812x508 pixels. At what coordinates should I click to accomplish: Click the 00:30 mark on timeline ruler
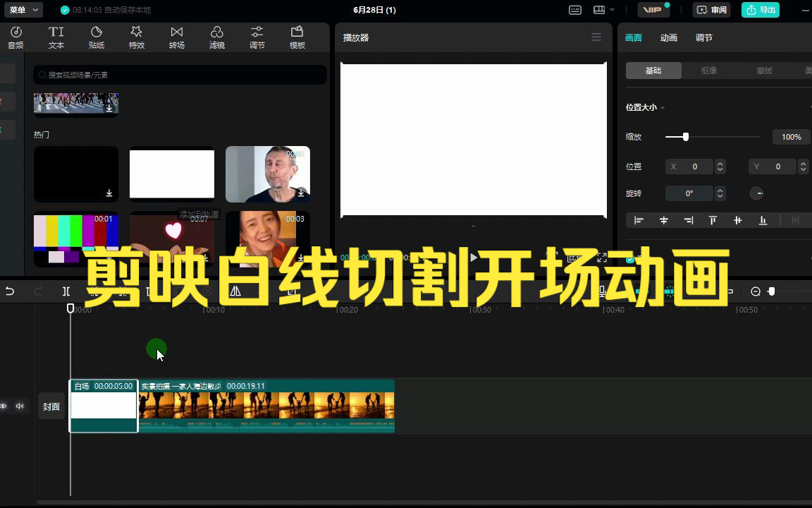coord(481,310)
